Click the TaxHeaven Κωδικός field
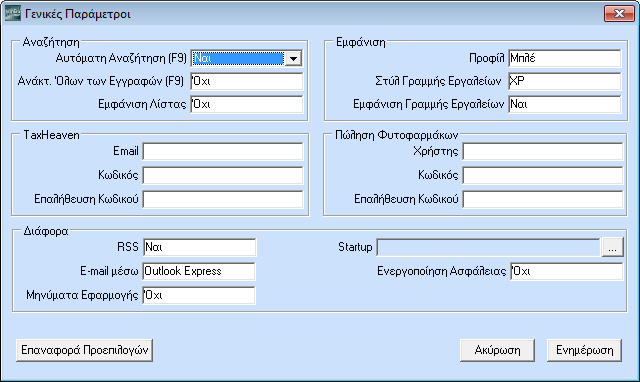The width and height of the screenshot is (640, 382). click(223, 175)
